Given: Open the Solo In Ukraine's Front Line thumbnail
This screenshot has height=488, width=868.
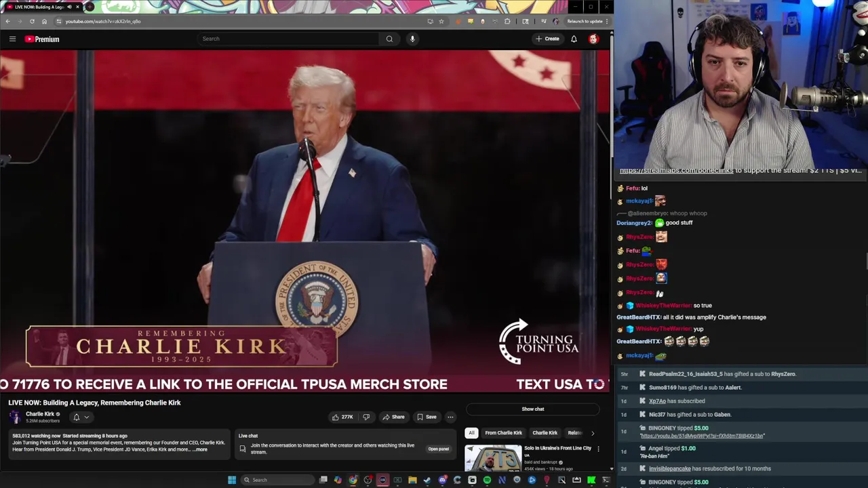Looking at the screenshot, I should 493,458.
